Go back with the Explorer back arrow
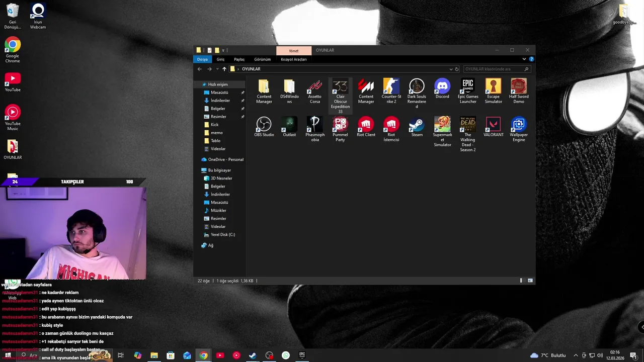644x362 pixels. (200, 69)
